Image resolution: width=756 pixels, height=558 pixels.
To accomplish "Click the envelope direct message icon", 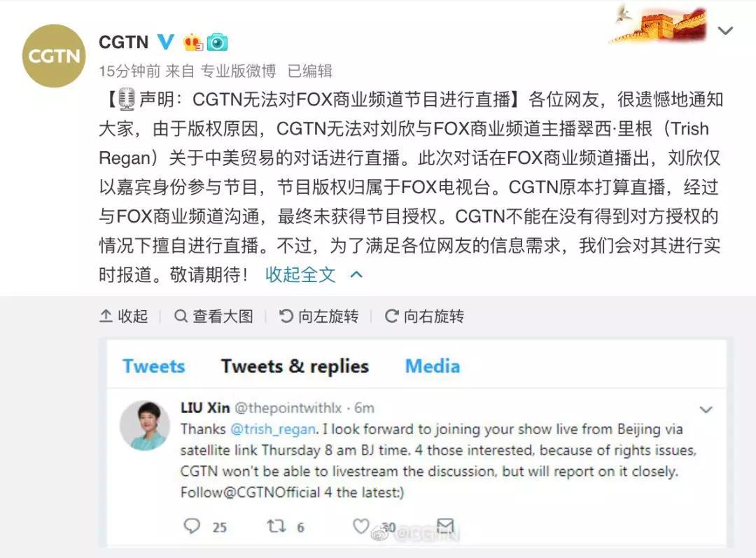I will coord(445,526).
